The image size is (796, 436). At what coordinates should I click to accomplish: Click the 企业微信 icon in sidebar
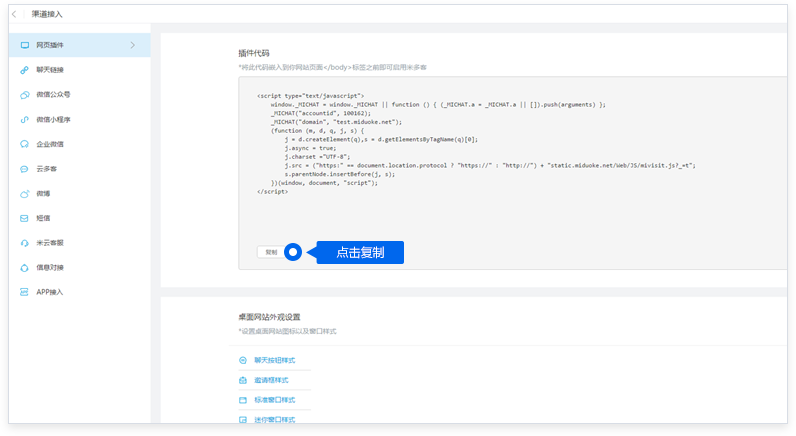(x=25, y=144)
